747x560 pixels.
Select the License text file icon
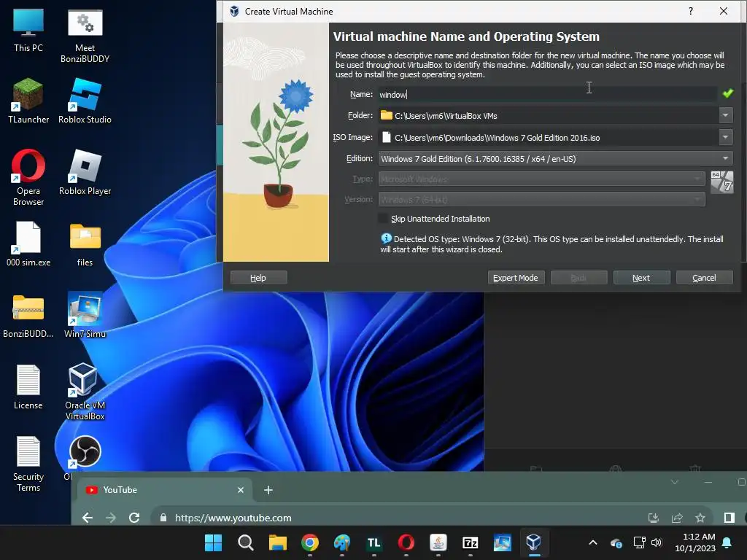pos(28,386)
